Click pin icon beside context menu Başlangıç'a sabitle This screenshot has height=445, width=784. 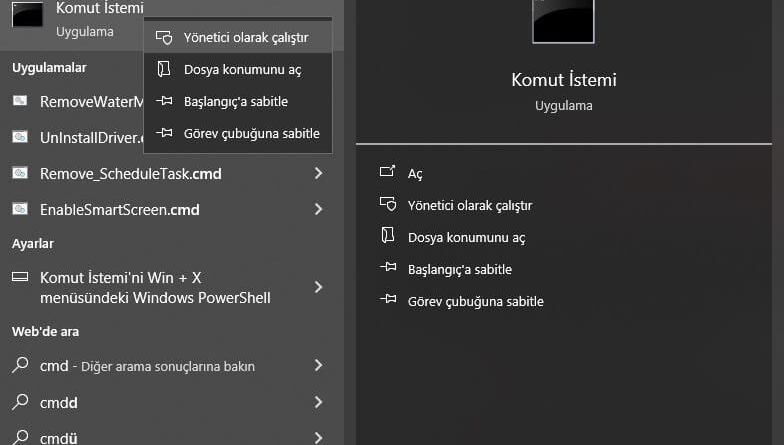[x=164, y=101]
